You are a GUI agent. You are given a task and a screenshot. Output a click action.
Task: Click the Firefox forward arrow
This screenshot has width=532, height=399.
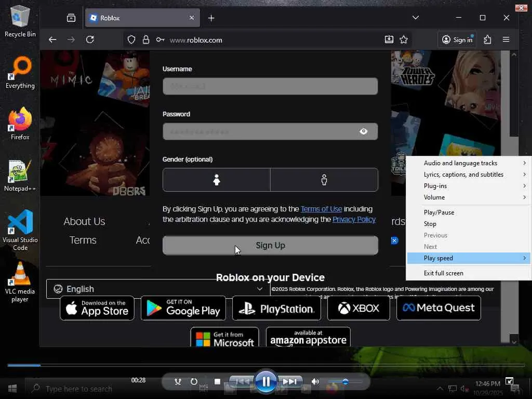(71, 39)
